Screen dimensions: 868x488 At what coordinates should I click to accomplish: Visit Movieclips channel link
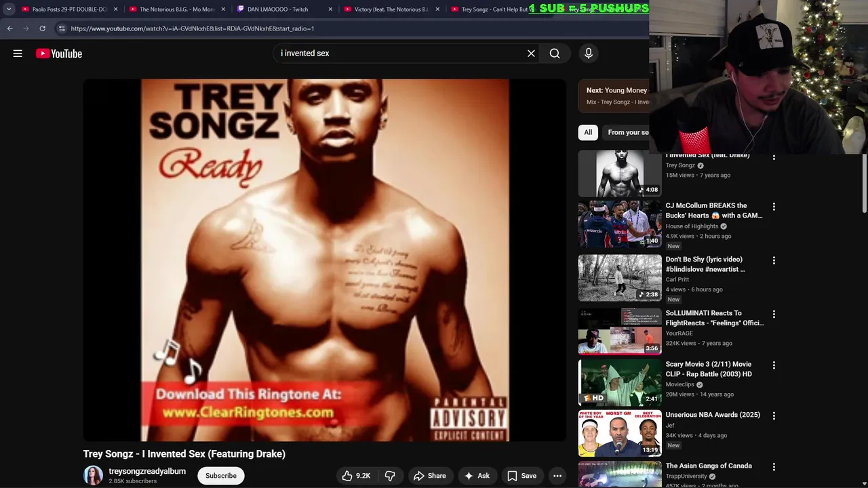click(x=680, y=384)
